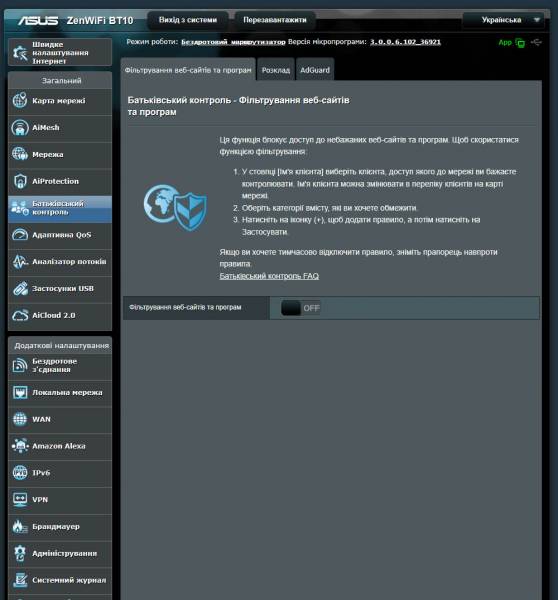Screen dimensions: 558x600
Task: Click the Локальна мережа monitor icon
Action: (20, 392)
